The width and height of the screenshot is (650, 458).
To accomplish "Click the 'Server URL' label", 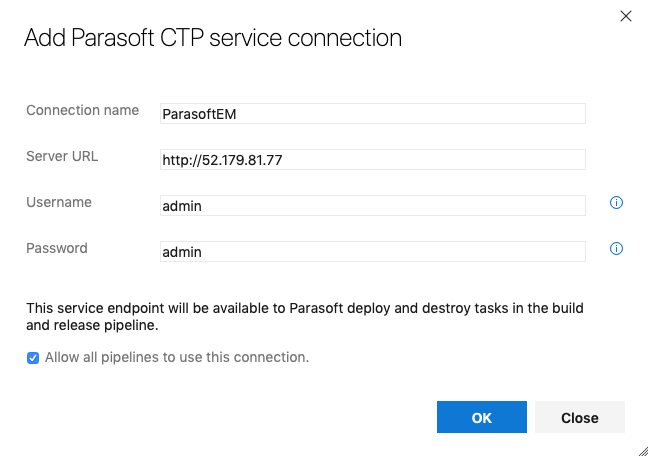I will [x=62, y=156].
